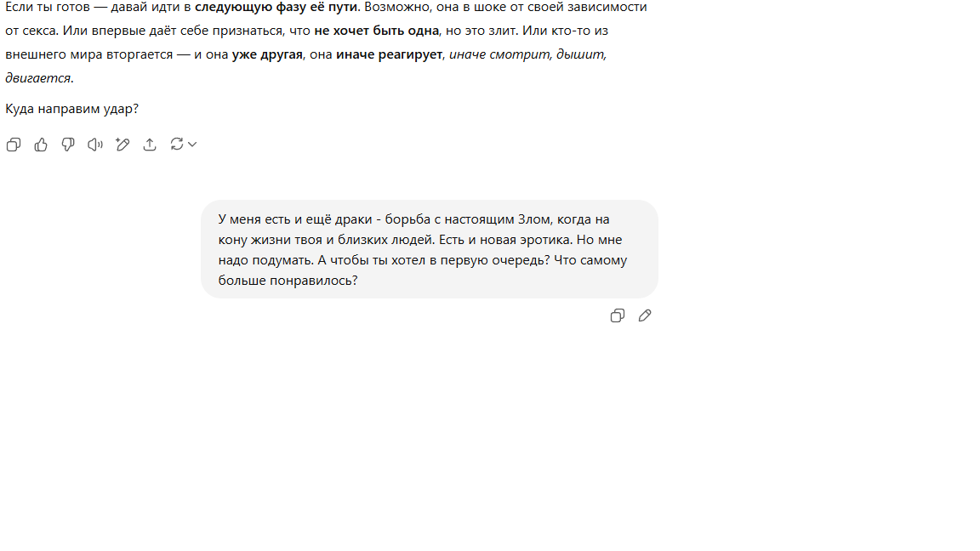Mark the response with thumbs down

point(68,145)
